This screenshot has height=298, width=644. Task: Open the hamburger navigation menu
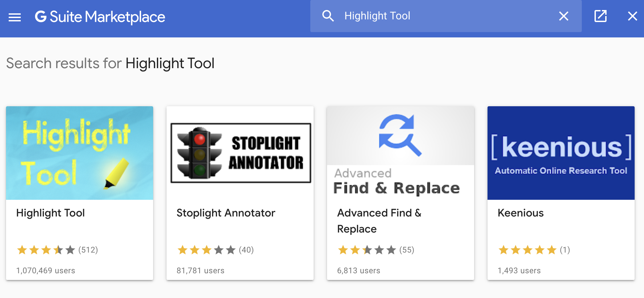15,17
